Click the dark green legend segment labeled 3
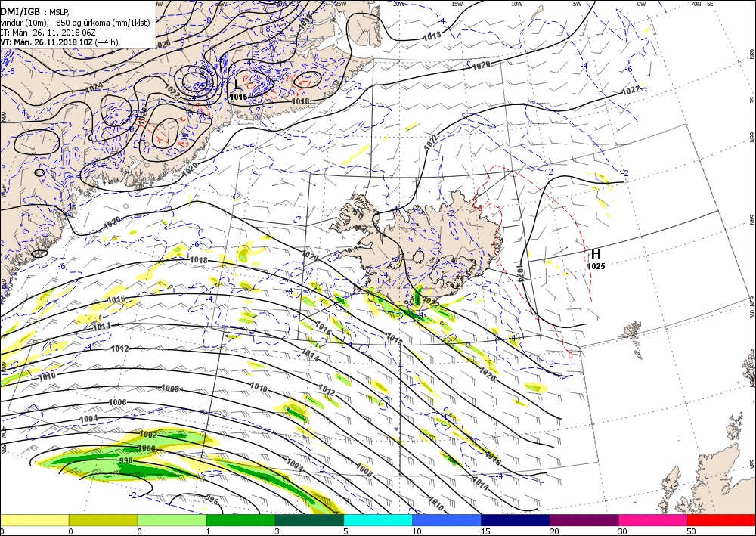The image size is (756, 536). pos(309,520)
